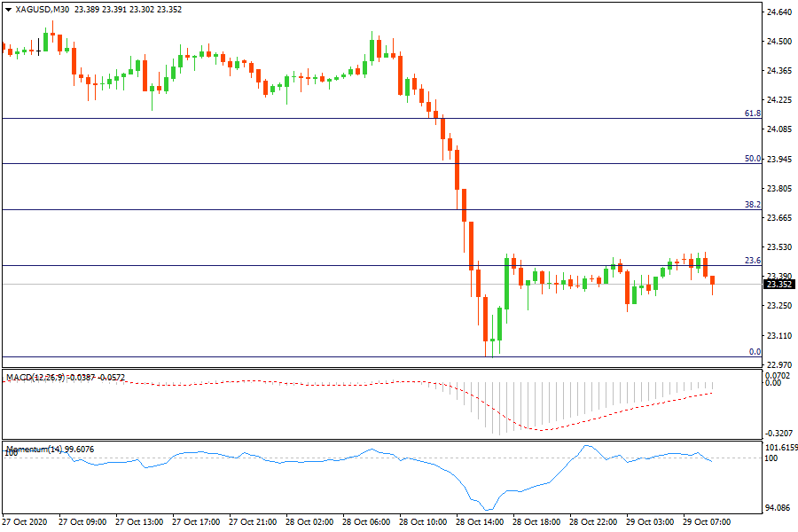Click the -0.3207 value on MACD scale

coord(778,422)
